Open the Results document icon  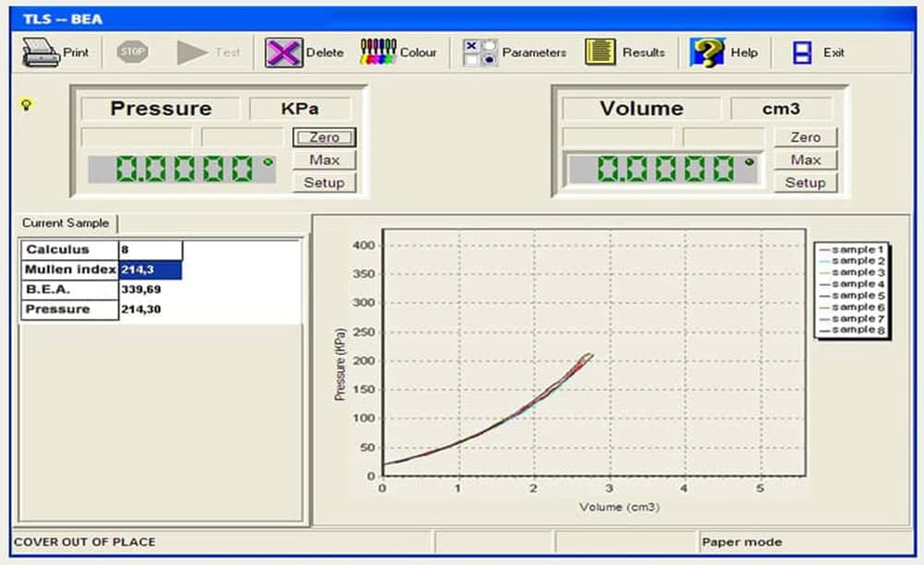600,52
